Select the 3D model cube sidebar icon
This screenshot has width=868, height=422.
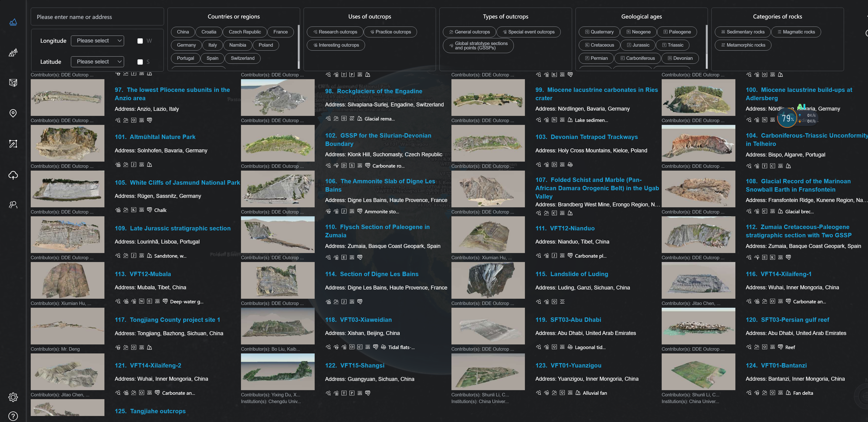pyautogui.click(x=13, y=82)
